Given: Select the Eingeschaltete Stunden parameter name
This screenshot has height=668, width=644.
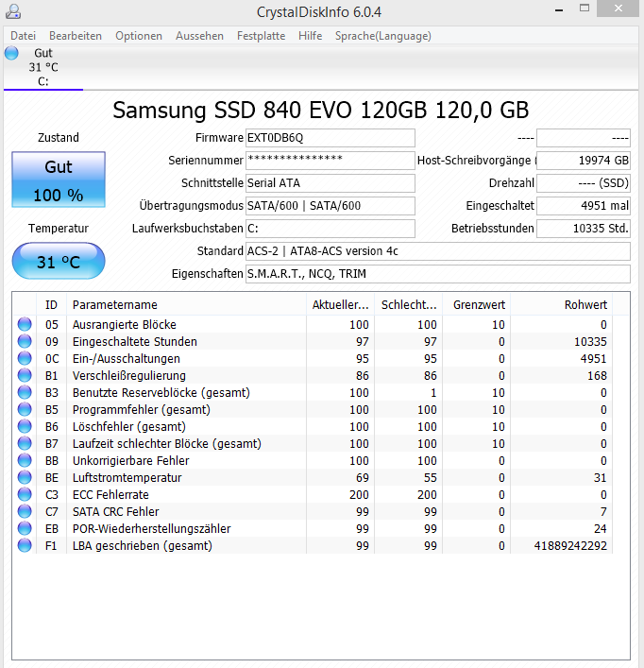Looking at the screenshot, I should [x=134, y=342].
